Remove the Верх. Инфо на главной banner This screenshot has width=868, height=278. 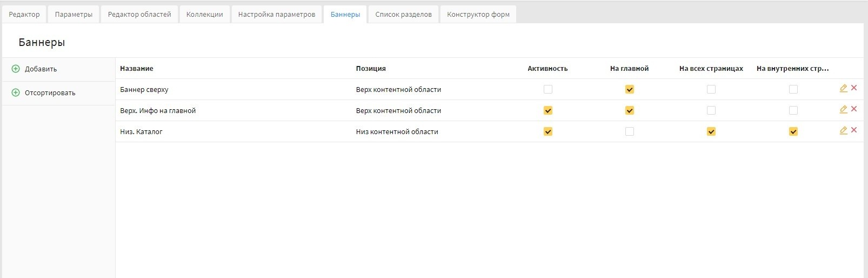[854, 109]
